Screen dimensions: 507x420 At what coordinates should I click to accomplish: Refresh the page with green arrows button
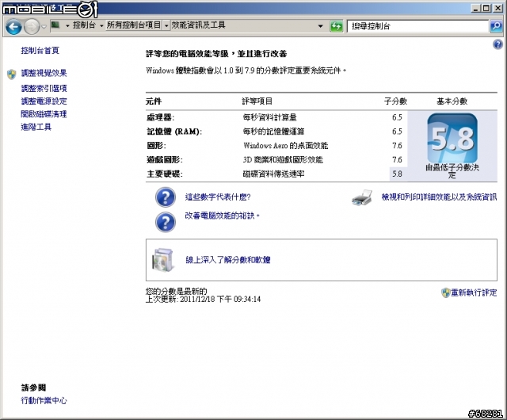coord(336,26)
